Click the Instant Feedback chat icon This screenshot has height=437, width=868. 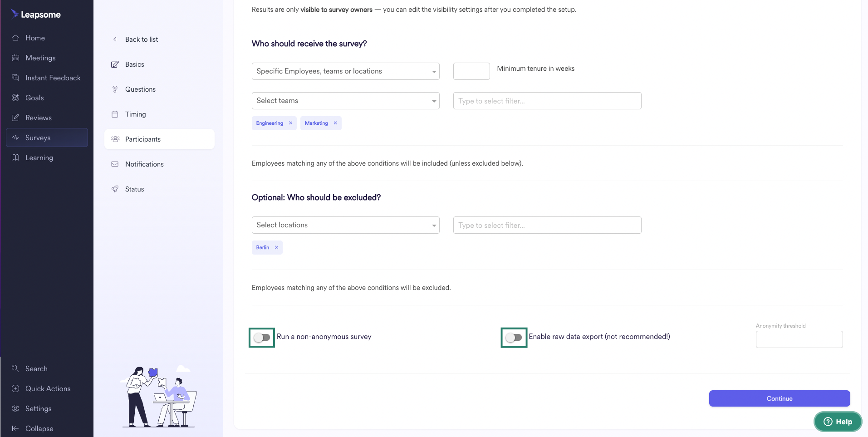[x=15, y=78]
